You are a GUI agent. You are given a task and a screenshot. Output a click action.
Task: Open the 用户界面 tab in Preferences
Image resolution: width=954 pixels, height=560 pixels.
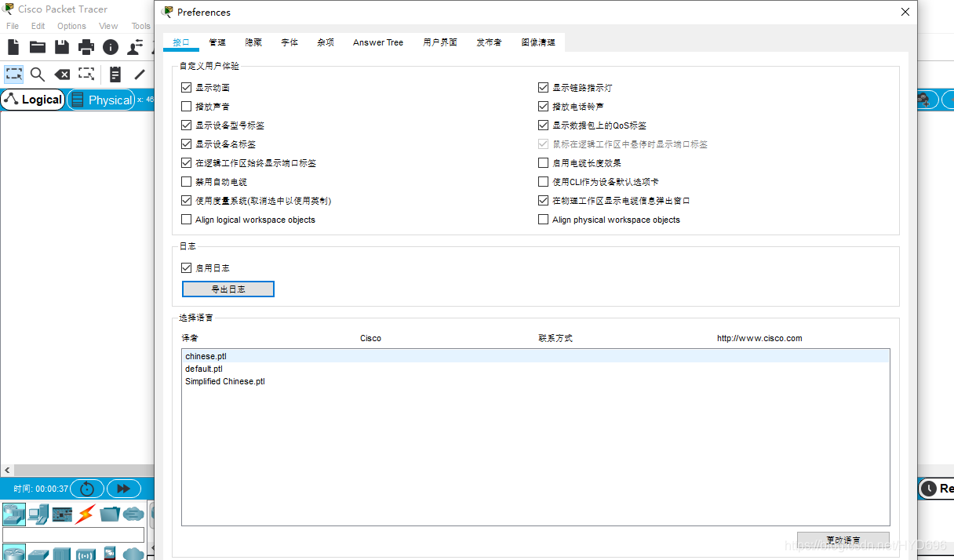click(440, 42)
